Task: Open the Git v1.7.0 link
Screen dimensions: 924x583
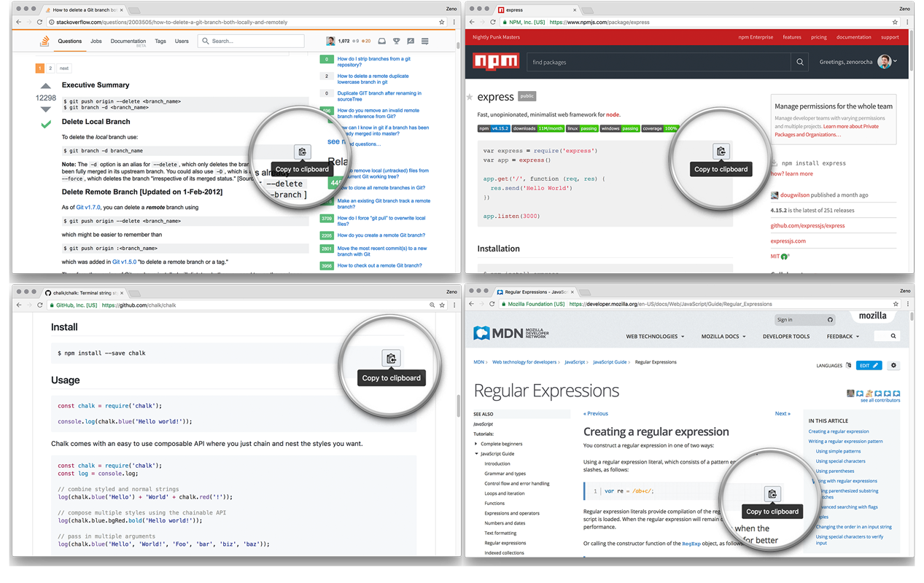Action: pos(88,208)
